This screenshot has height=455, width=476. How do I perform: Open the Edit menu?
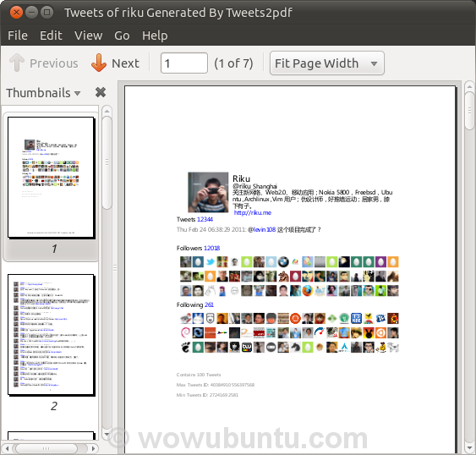51,36
